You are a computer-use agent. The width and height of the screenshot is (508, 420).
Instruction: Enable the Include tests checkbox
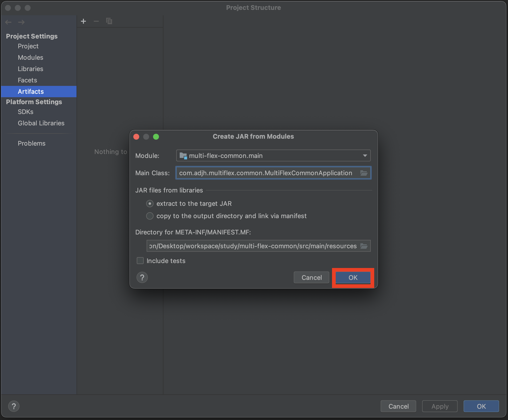[x=140, y=261]
